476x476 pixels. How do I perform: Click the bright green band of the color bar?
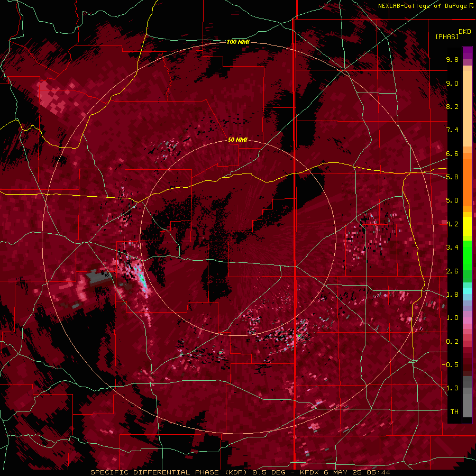point(467,255)
